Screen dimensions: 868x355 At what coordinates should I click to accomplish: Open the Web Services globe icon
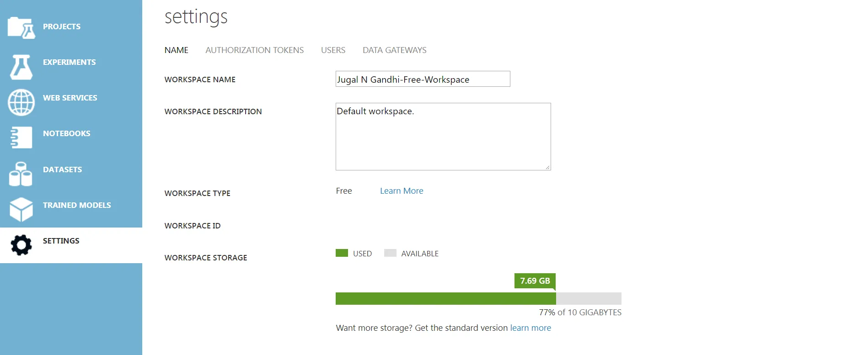point(21,102)
